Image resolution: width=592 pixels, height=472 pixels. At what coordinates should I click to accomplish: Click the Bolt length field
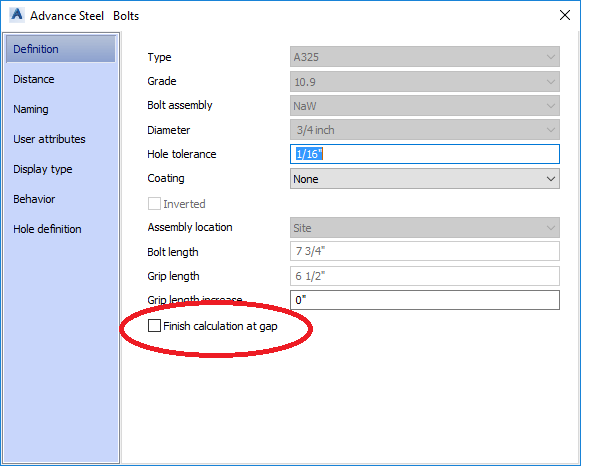pyautogui.click(x=424, y=251)
